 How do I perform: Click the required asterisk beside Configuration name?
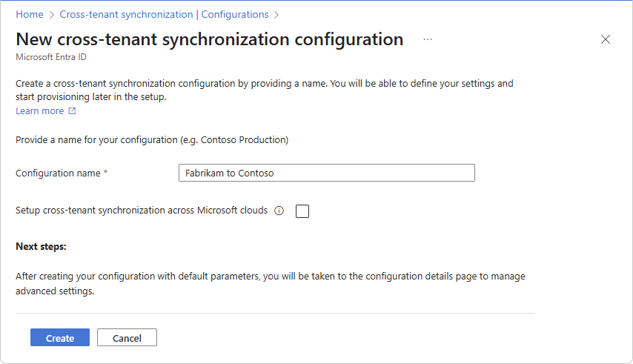tap(105, 173)
